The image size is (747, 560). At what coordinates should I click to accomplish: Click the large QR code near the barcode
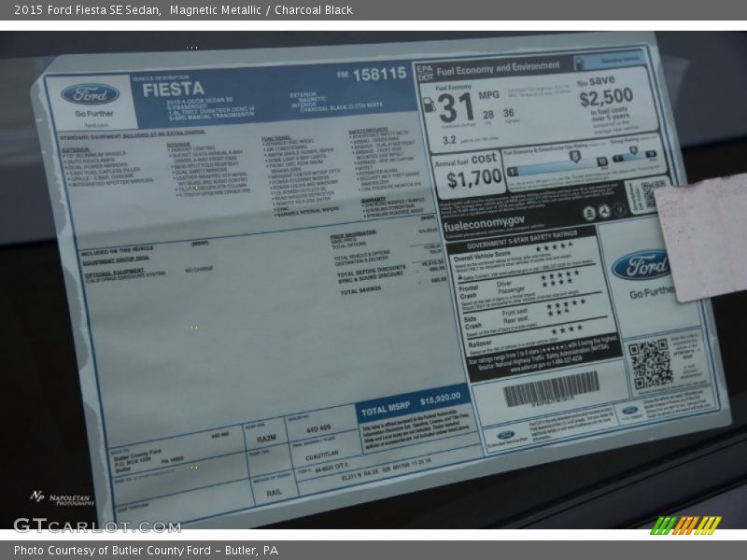(649, 364)
